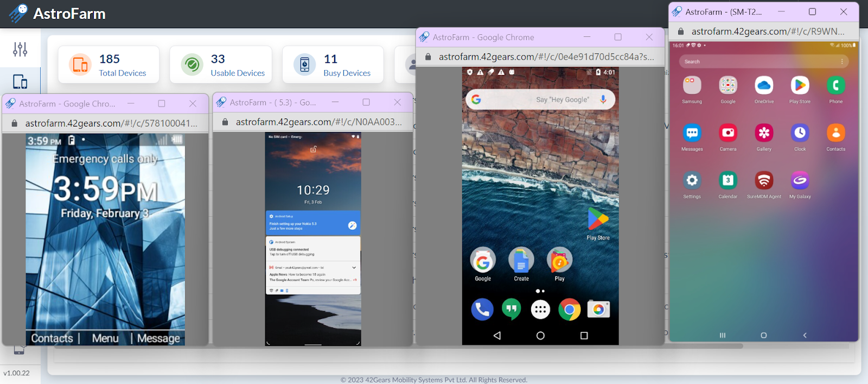Open the app drawer button

pyautogui.click(x=540, y=310)
